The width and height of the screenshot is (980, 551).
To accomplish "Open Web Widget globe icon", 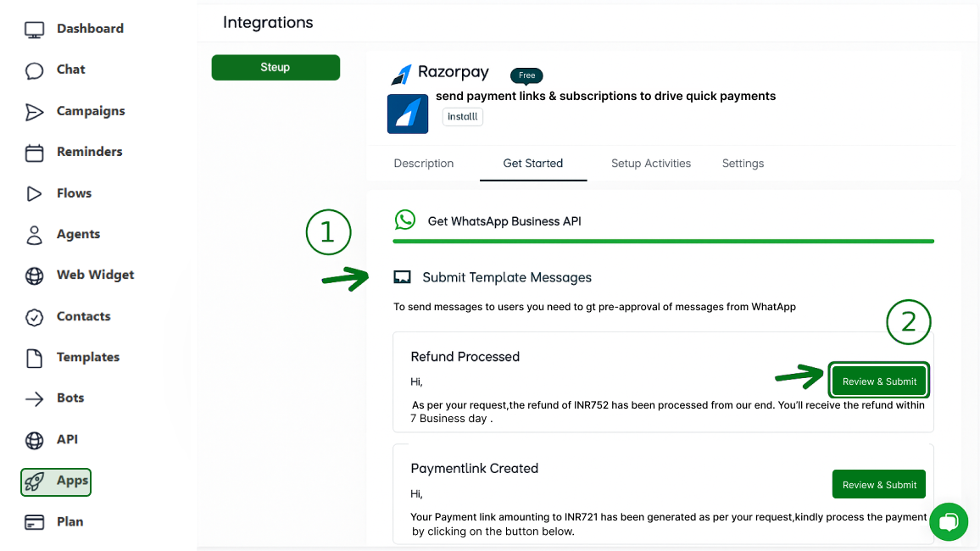I will pyautogui.click(x=34, y=275).
